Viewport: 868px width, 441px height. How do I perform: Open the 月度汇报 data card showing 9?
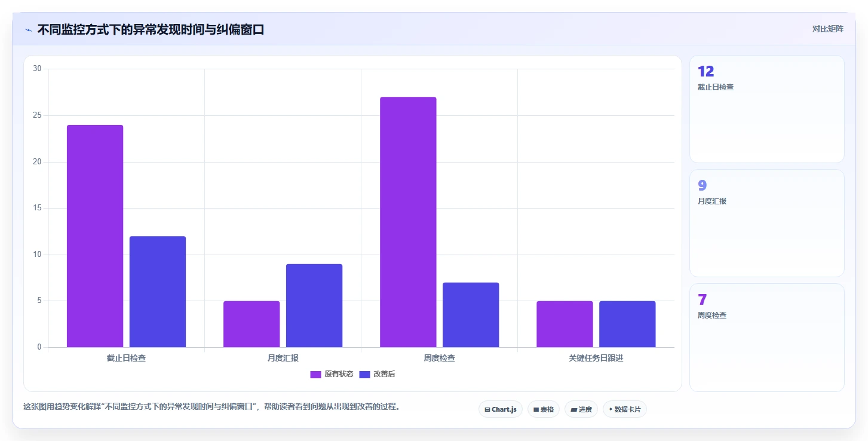click(x=767, y=223)
